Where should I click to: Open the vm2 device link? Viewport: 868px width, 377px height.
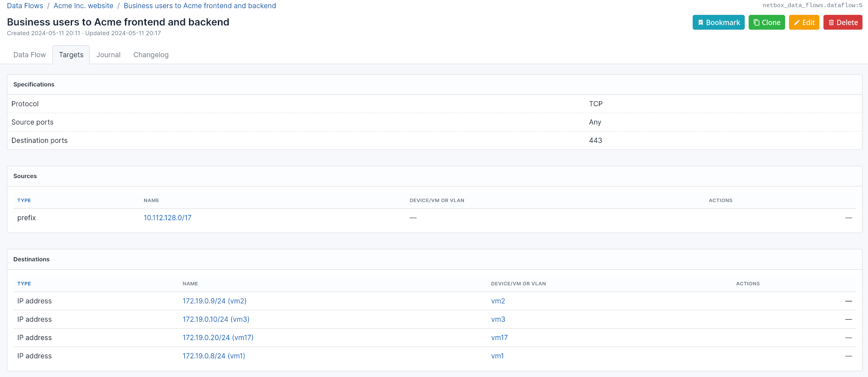498,301
